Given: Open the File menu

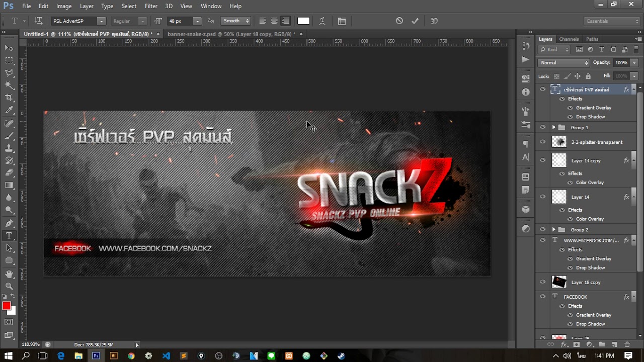Looking at the screenshot, I should pos(27,6).
